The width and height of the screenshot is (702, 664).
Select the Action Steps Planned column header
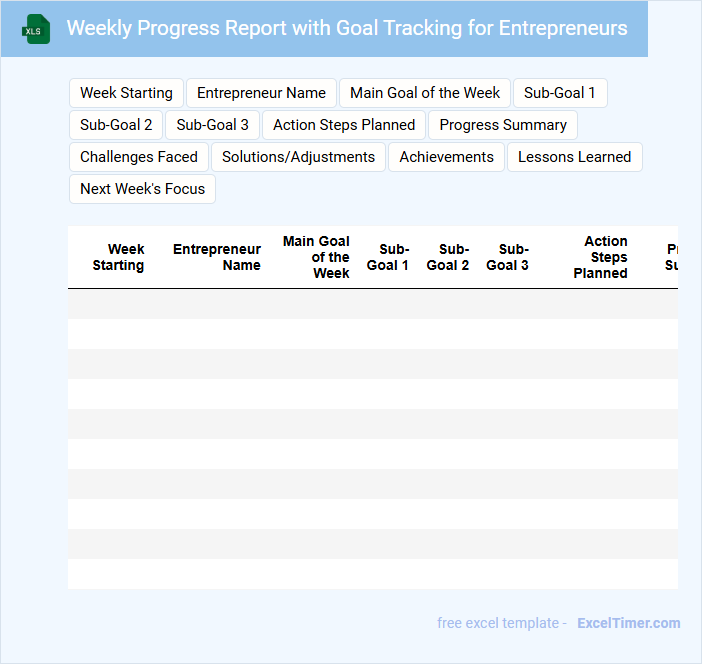[601, 257]
